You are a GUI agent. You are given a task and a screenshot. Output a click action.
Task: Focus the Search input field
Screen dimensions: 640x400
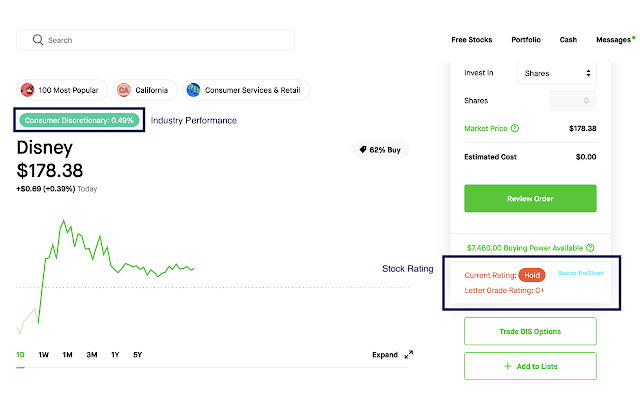[x=155, y=40]
